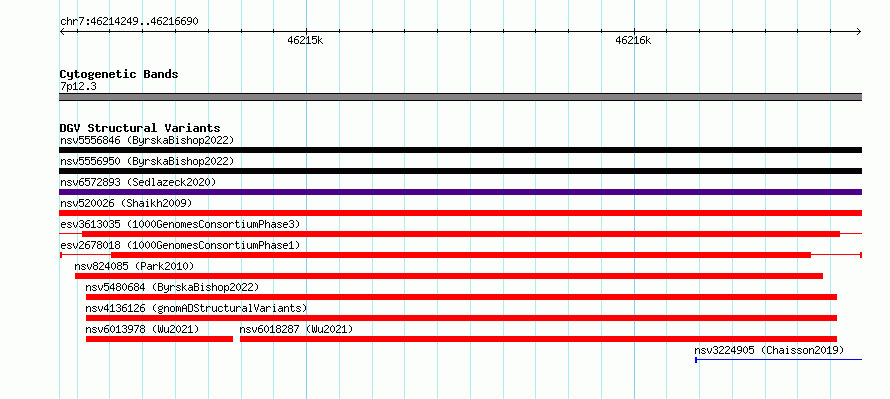Click the ruler's right arrowhead
This screenshot has height=399, width=890.
pos(859,32)
